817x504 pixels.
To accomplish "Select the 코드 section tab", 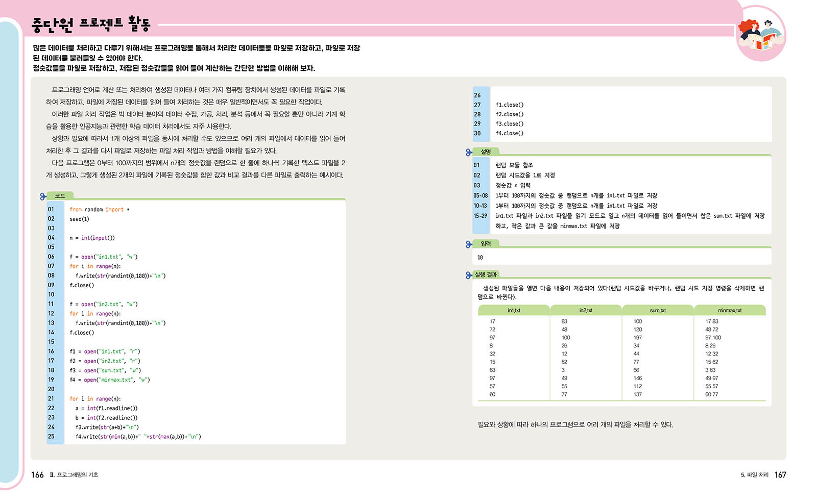I will tap(60, 196).
